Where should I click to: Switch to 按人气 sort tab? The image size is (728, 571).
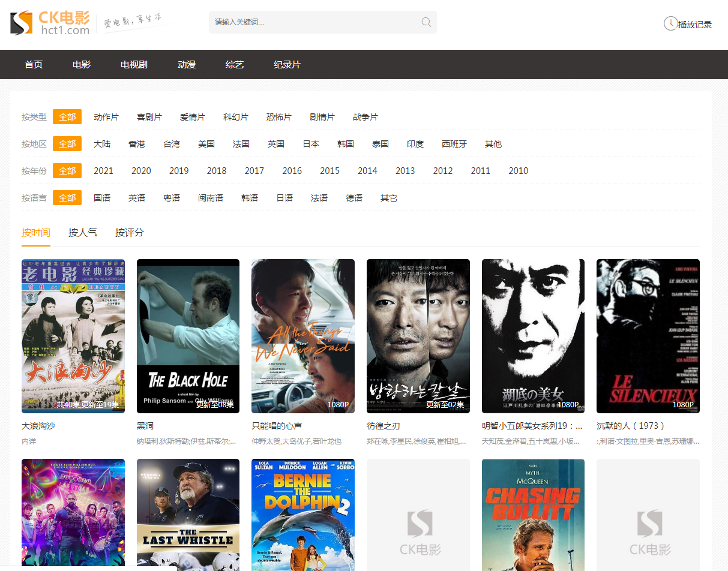click(x=83, y=233)
